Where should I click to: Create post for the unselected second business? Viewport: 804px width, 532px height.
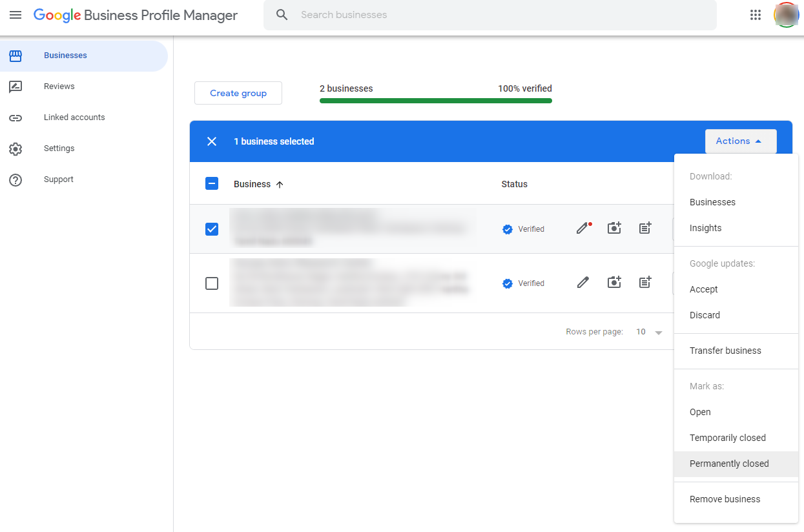tap(645, 283)
